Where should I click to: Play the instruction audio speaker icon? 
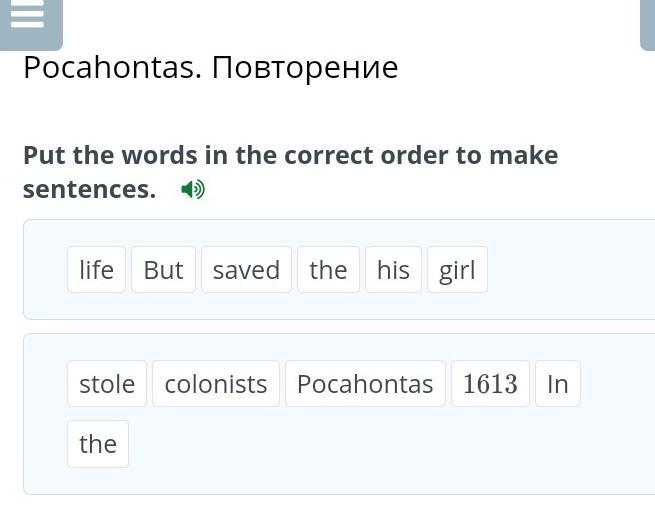click(193, 190)
